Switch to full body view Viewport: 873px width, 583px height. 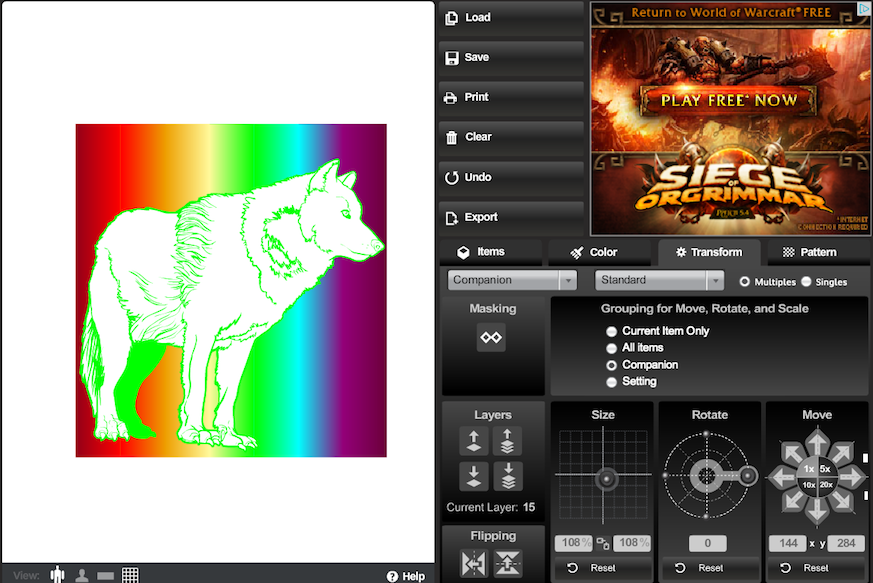point(58,575)
